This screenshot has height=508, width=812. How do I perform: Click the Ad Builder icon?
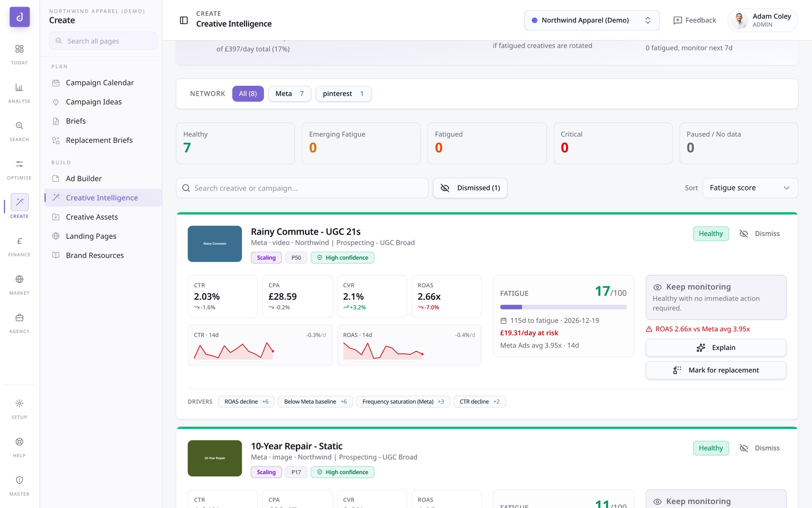coord(56,179)
